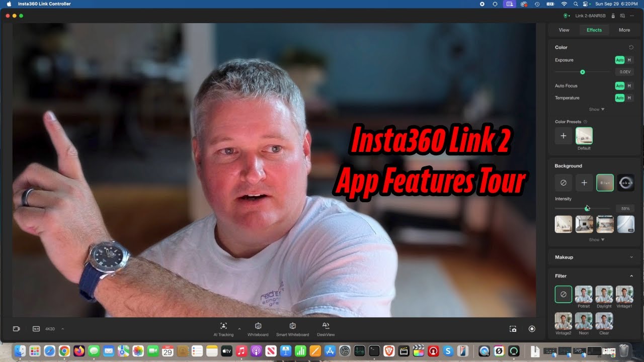The width and height of the screenshot is (644, 362).
Task: Apply the Daylight filter
Action: click(x=604, y=294)
